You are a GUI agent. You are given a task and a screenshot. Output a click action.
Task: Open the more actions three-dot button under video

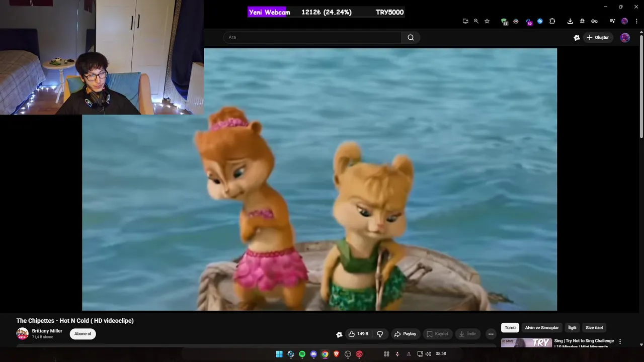pyautogui.click(x=491, y=334)
